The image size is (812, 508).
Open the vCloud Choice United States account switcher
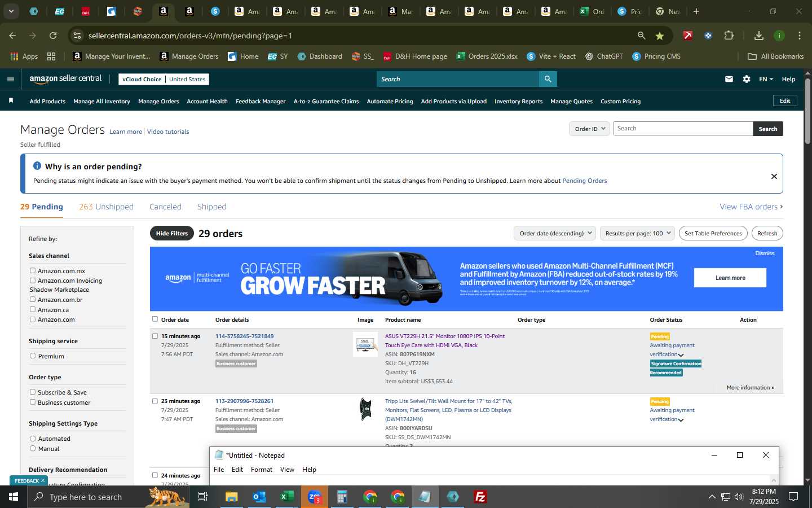[164, 80]
